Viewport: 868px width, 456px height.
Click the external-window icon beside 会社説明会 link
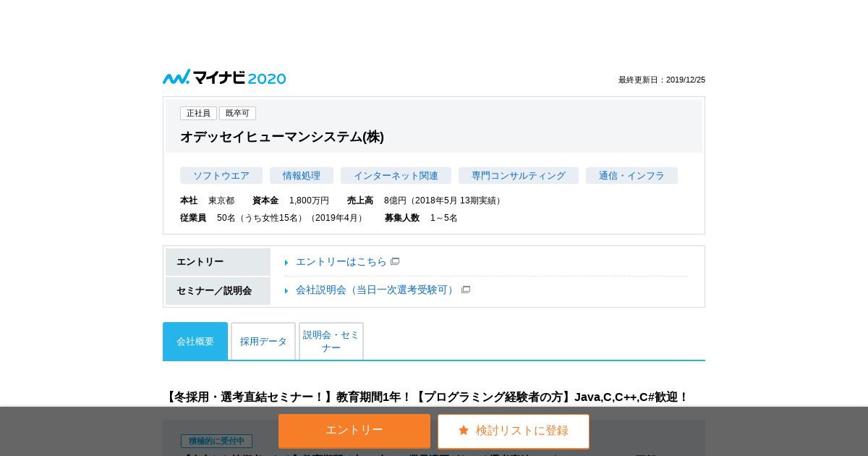tap(466, 290)
